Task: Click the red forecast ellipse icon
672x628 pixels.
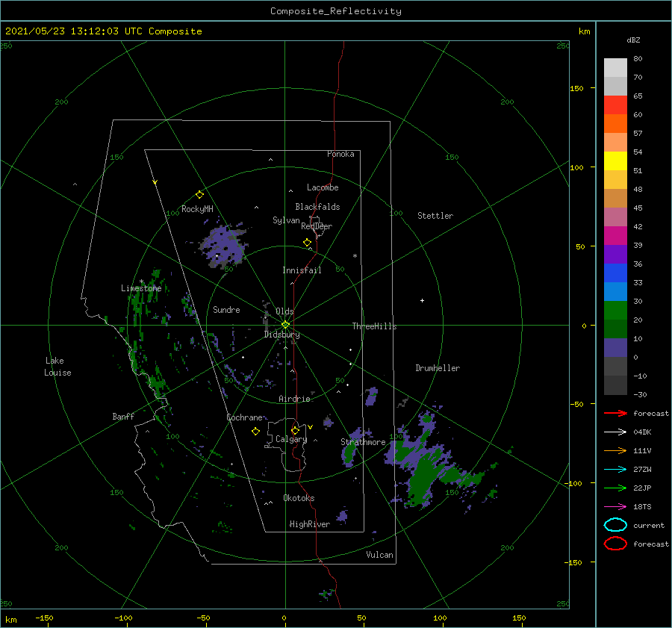Action: [615, 544]
